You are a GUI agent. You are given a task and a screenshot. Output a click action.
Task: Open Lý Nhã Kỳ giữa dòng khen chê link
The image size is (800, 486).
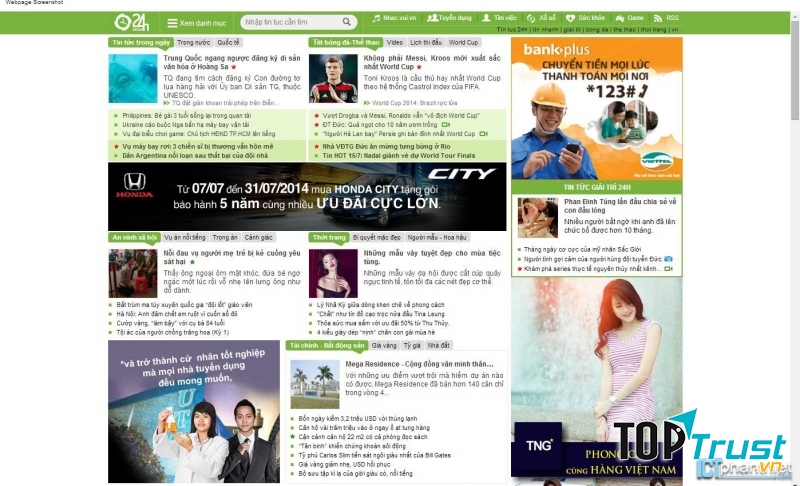pos(381,305)
